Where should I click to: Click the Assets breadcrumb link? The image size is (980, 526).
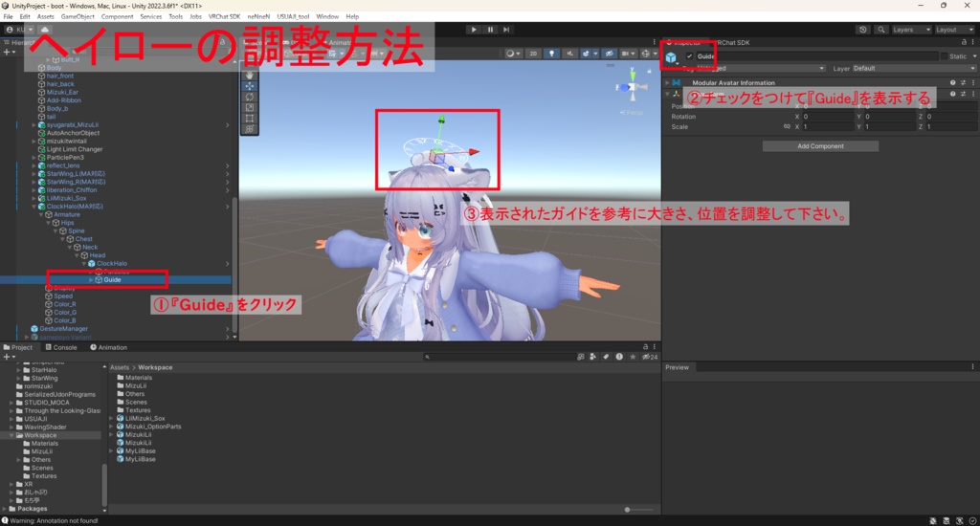coord(120,367)
